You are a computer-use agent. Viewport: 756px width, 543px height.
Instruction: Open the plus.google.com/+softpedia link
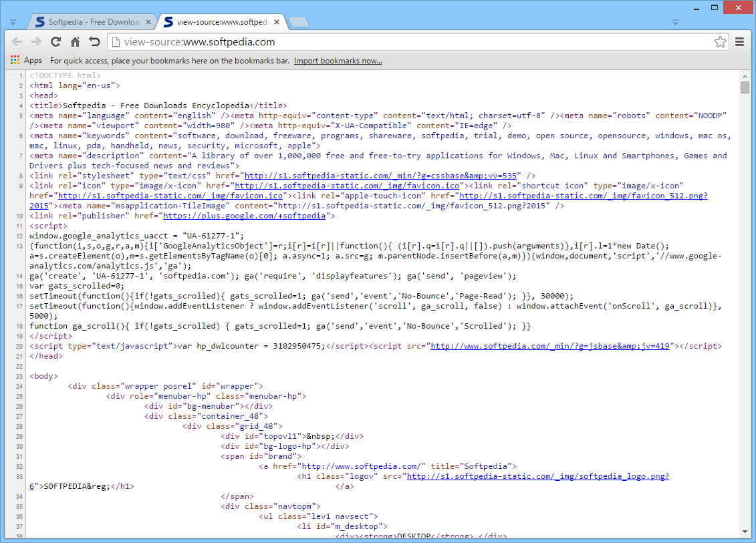point(244,216)
